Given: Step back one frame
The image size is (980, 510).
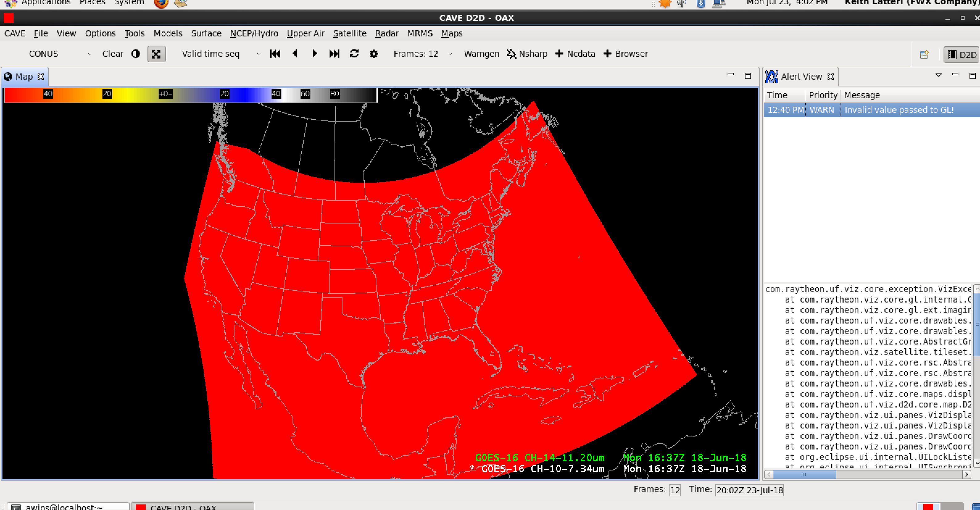Looking at the screenshot, I should pos(295,54).
